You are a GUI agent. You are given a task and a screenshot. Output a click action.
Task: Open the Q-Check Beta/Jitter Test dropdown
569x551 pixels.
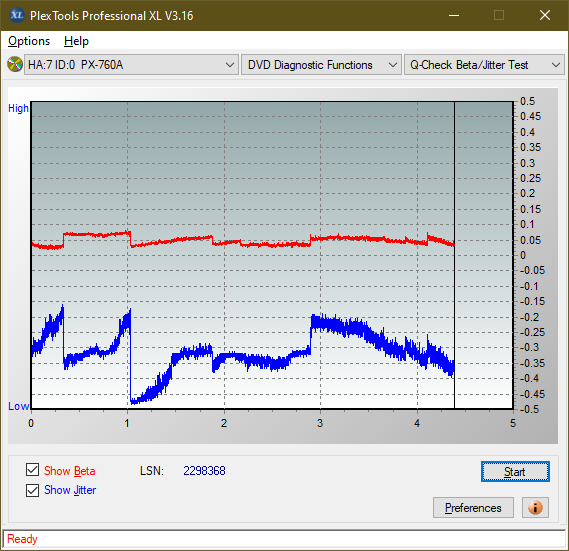pyautogui.click(x=484, y=65)
